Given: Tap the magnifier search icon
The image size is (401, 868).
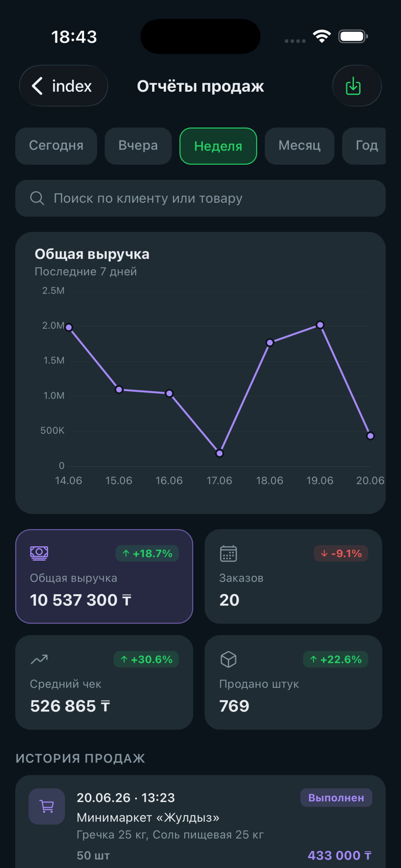Looking at the screenshot, I should [37, 198].
